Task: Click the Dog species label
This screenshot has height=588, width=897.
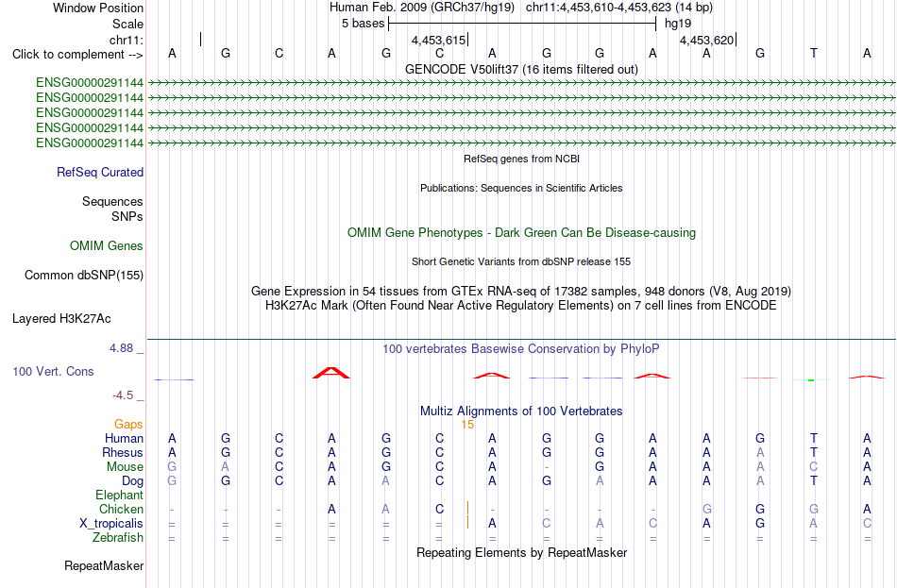Action: 132,481
